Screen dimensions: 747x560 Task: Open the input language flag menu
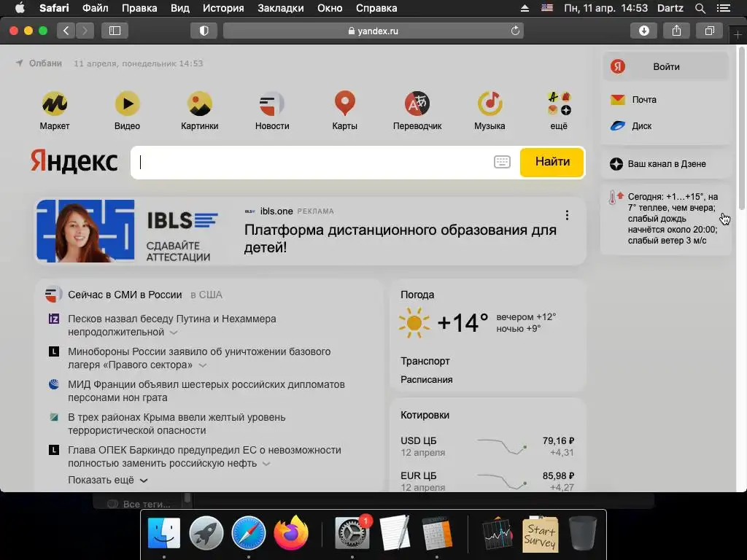tap(547, 8)
